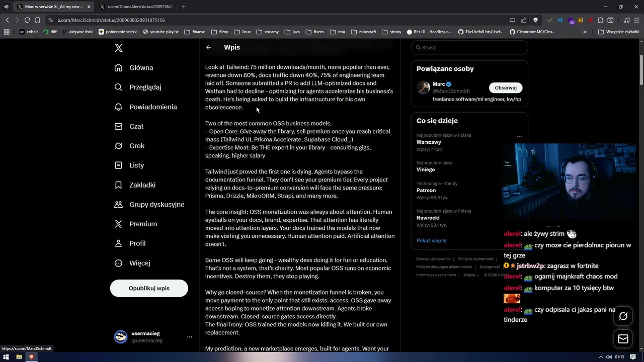Open the Nawrocki trending topic
Viewport: 644px width, 362px height.
point(428,218)
